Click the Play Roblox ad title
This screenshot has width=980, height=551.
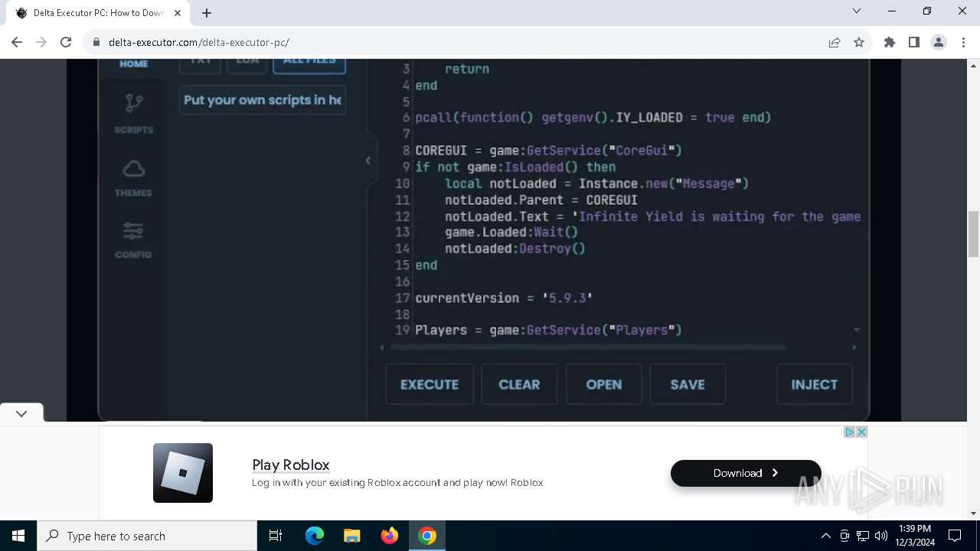pyautogui.click(x=291, y=465)
